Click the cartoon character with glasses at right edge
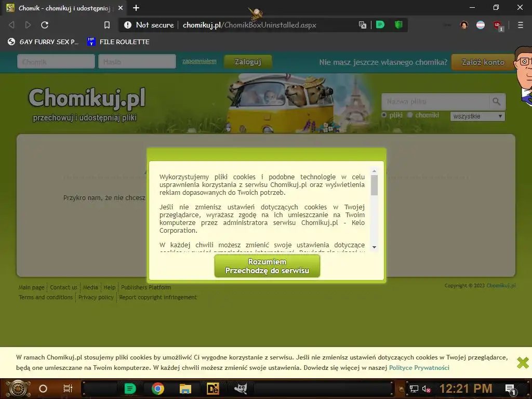Screen dimensions: 532x399 (x=523, y=75)
